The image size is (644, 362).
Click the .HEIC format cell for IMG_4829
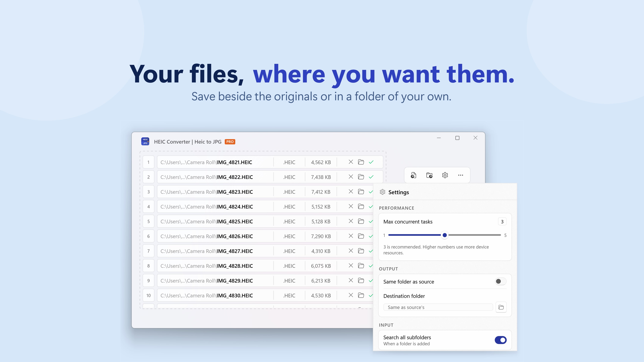289,281
